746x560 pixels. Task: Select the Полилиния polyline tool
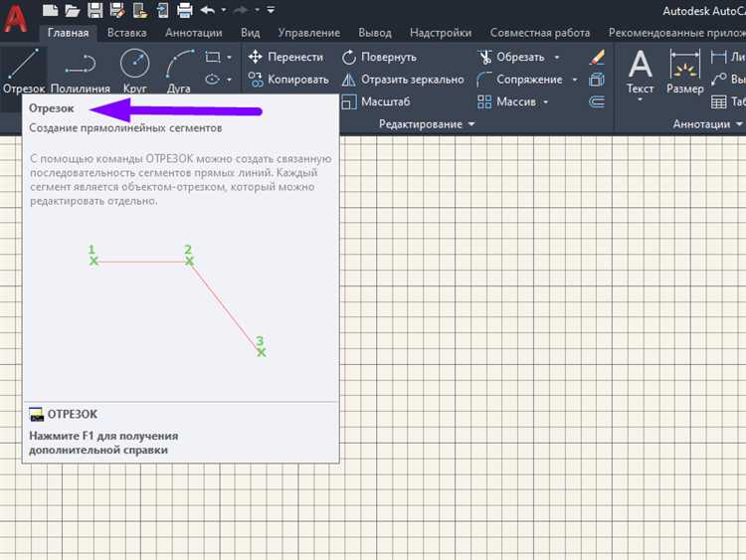(x=80, y=70)
